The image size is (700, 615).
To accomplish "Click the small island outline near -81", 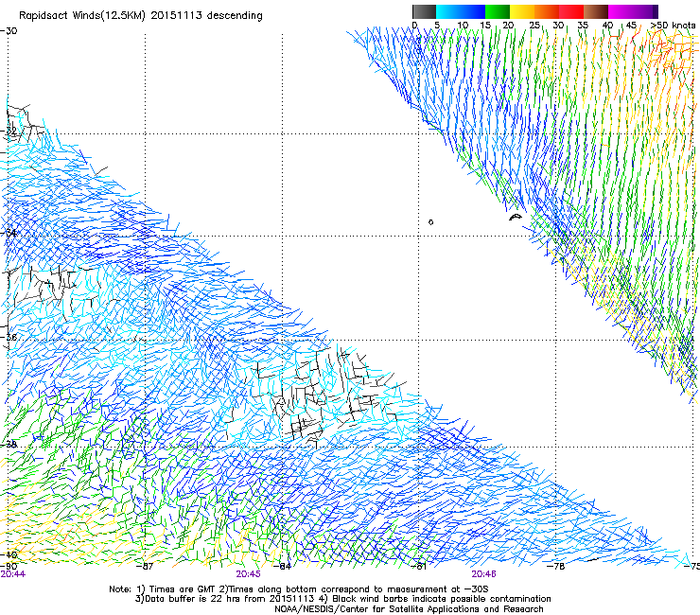I will coord(430,222).
